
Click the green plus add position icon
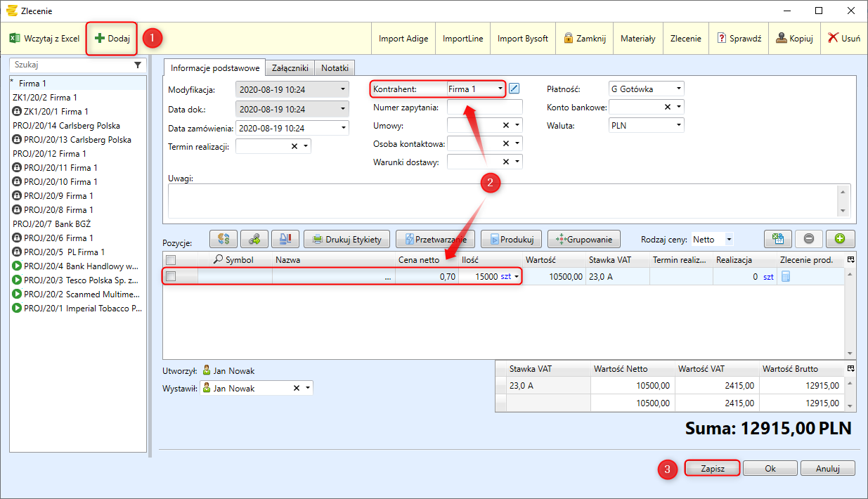[x=839, y=239]
